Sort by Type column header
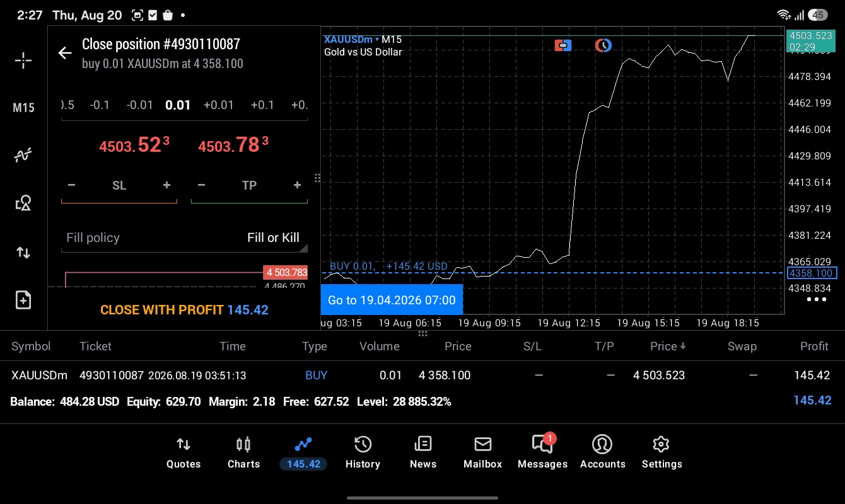845x504 pixels. click(x=314, y=346)
